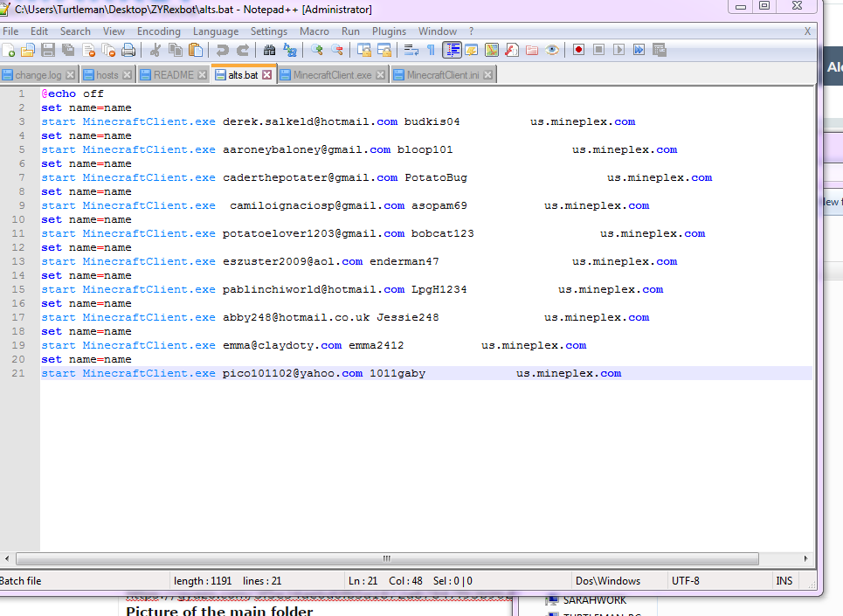Click the Close All toolbar icon

pyautogui.click(x=108, y=51)
